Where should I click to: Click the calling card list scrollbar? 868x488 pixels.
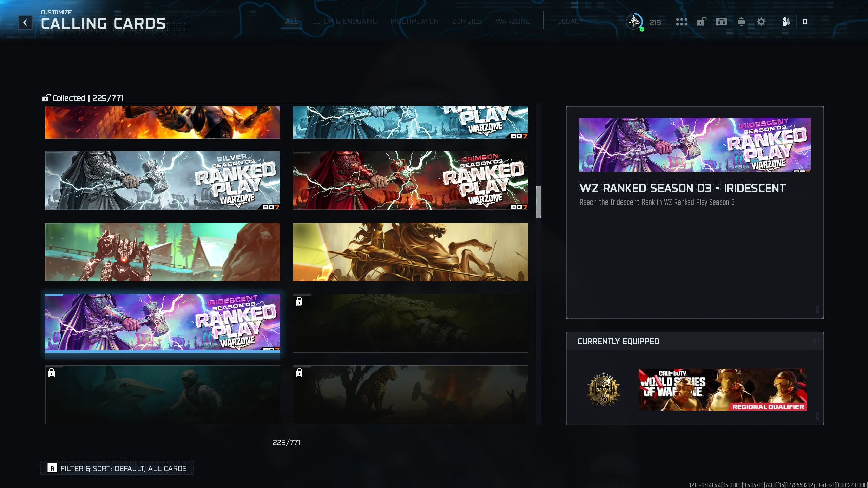click(539, 202)
